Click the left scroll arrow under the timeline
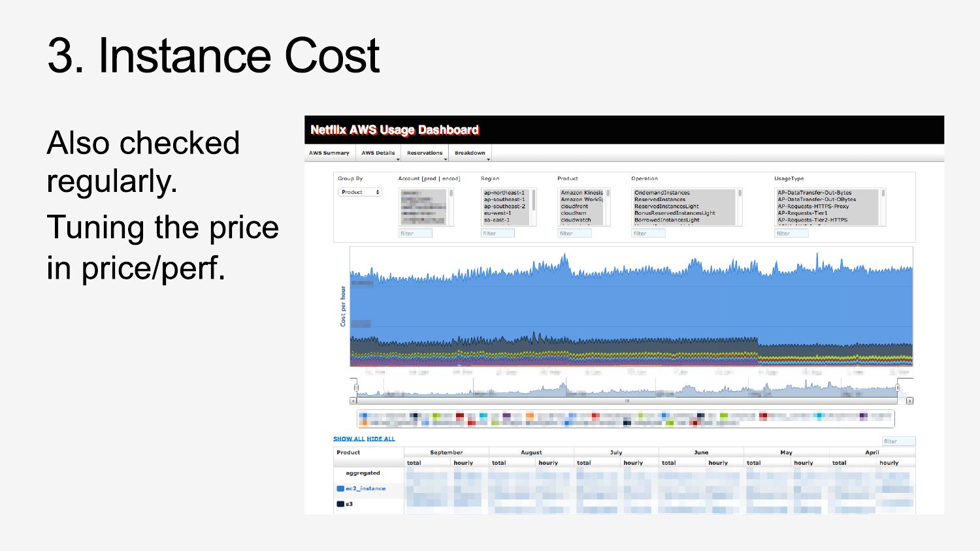Screen dimensions: 980x551 tap(353, 401)
